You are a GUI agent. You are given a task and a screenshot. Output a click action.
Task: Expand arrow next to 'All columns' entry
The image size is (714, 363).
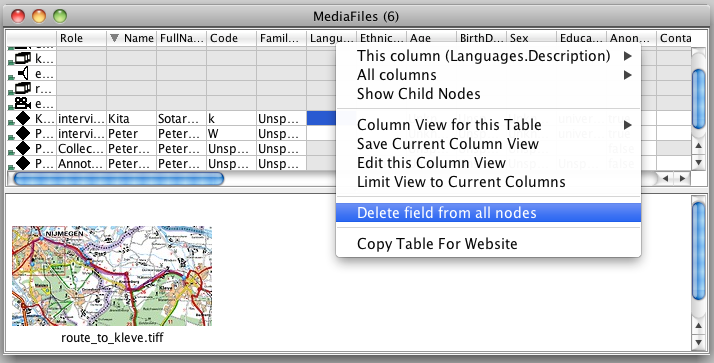coord(628,75)
